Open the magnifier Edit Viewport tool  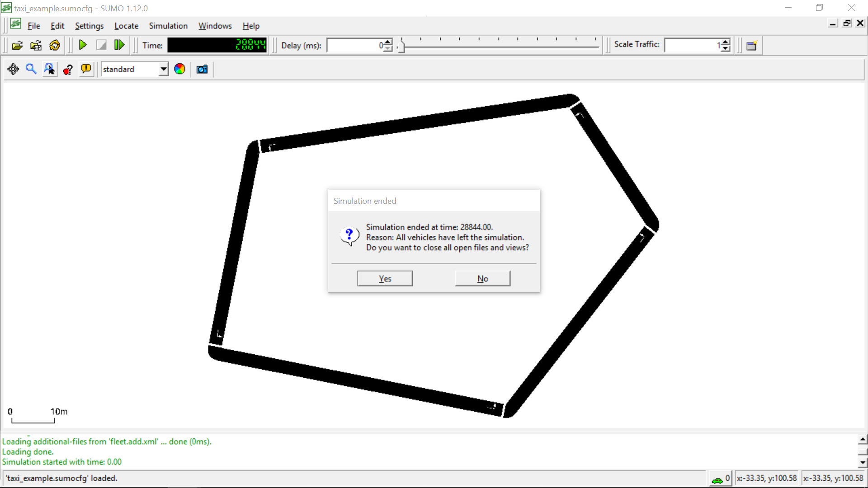point(31,69)
